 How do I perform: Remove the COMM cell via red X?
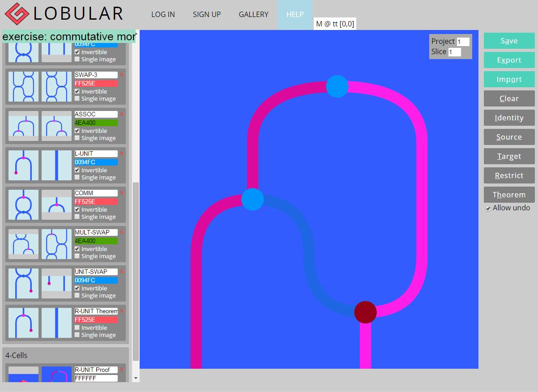(122, 193)
